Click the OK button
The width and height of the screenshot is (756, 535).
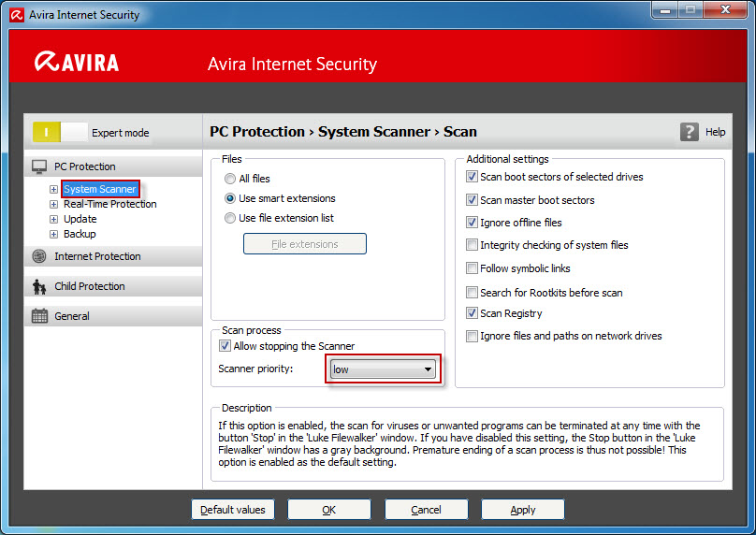click(x=329, y=510)
